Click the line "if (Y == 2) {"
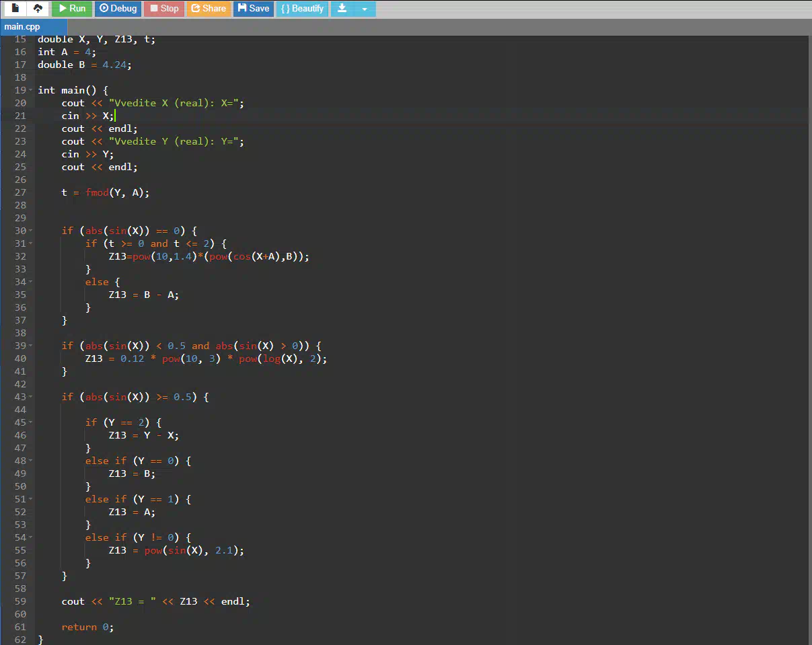This screenshot has height=645, width=812. [124, 422]
